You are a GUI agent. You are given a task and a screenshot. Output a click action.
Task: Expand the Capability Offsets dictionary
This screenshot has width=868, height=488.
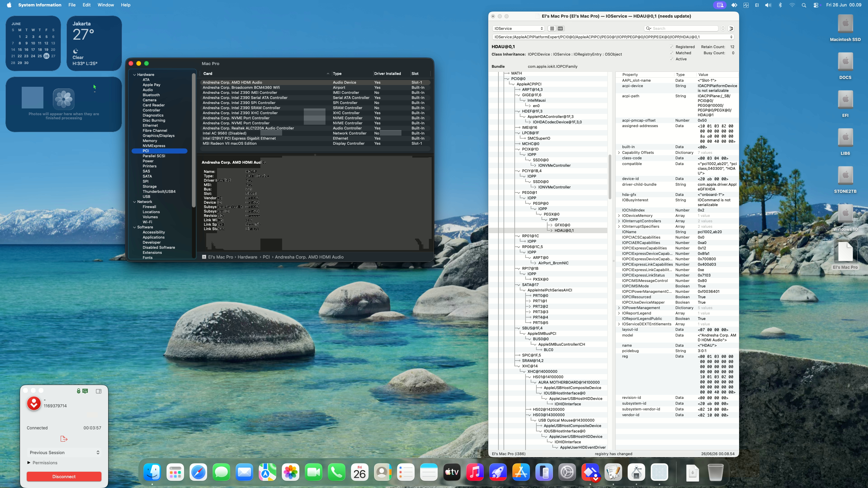(619, 152)
